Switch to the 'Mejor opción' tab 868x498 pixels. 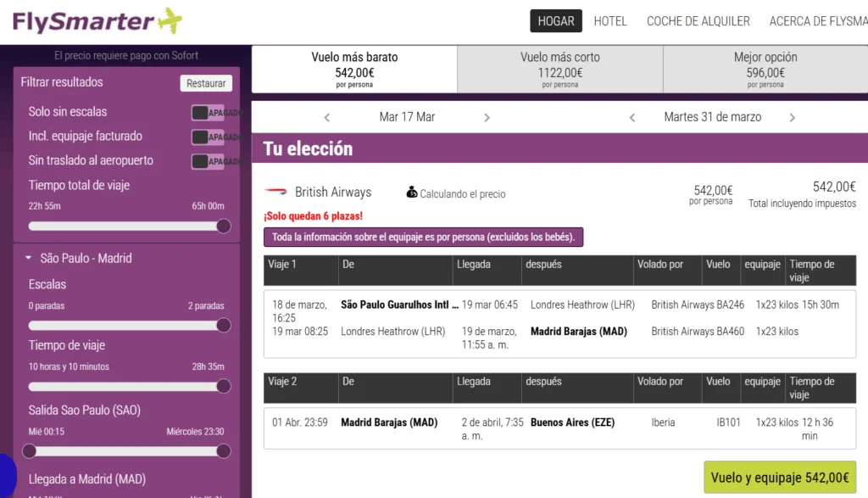(765, 69)
